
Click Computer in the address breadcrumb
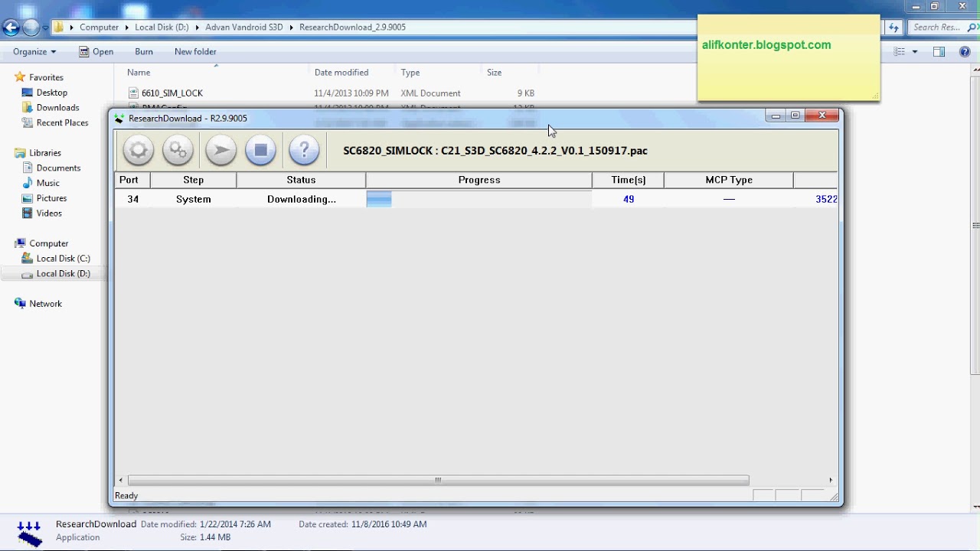click(x=99, y=28)
